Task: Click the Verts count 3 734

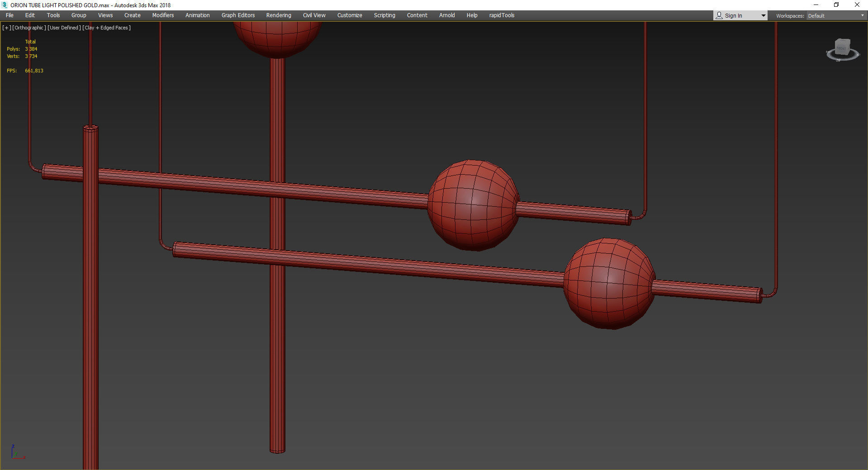Action: (31, 56)
